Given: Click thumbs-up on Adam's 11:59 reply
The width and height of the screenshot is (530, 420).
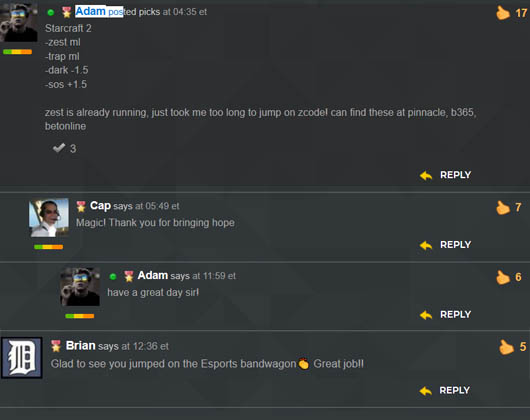Looking at the screenshot, I should (503, 277).
